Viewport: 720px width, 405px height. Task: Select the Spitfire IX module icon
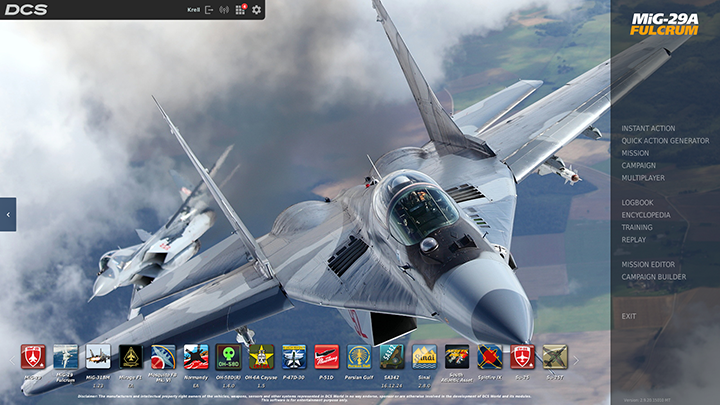pyautogui.click(x=489, y=357)
